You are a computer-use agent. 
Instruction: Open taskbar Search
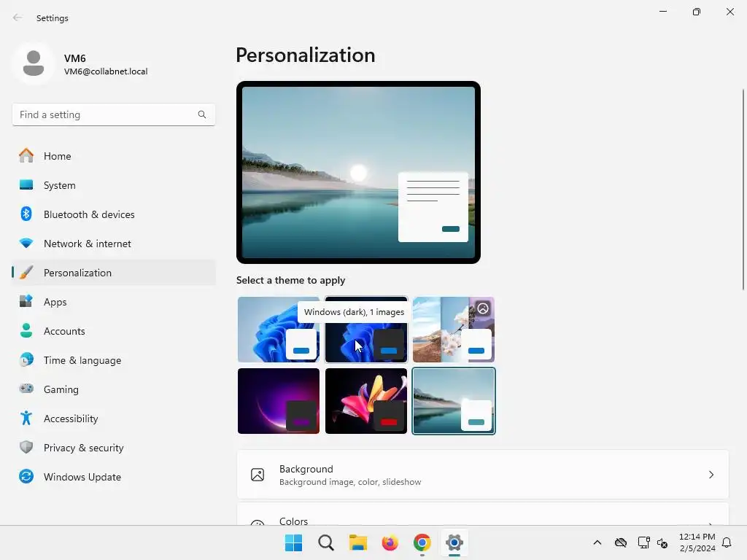(326, 542)
